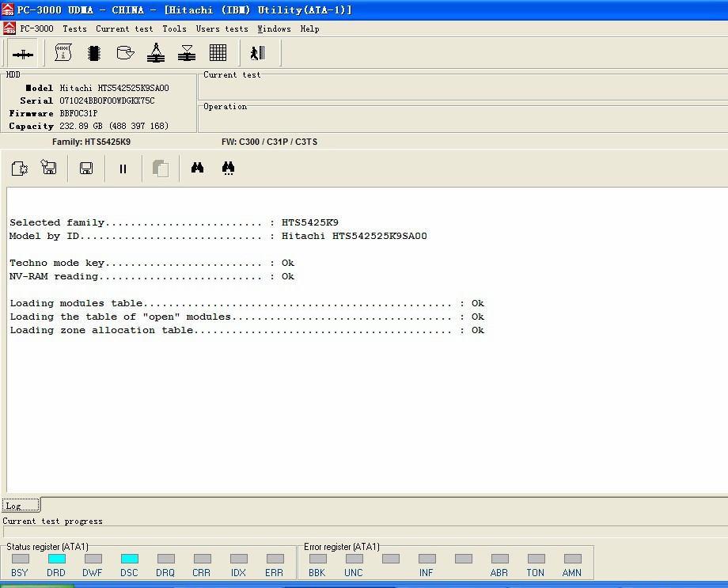Viewport: 728px width, 588px height.
Task: Click serial number 071024BB0F00WDGKX75C
Action: click(x=107, y=101)
